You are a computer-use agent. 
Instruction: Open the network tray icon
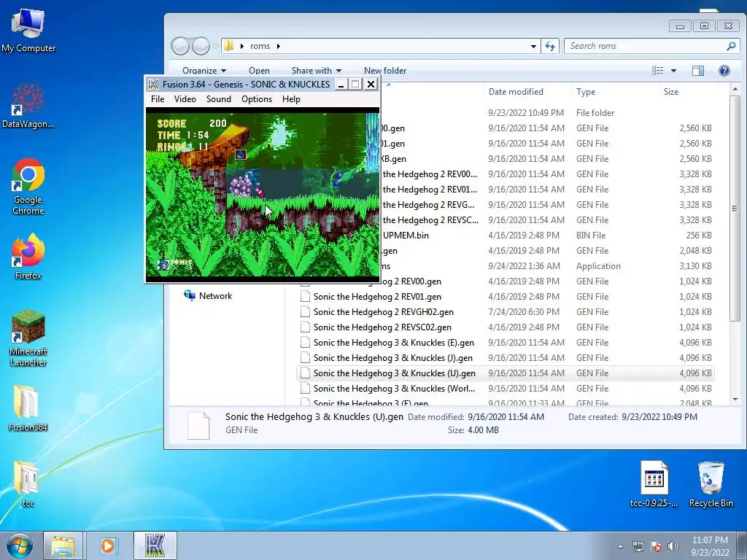click(638, 547)
